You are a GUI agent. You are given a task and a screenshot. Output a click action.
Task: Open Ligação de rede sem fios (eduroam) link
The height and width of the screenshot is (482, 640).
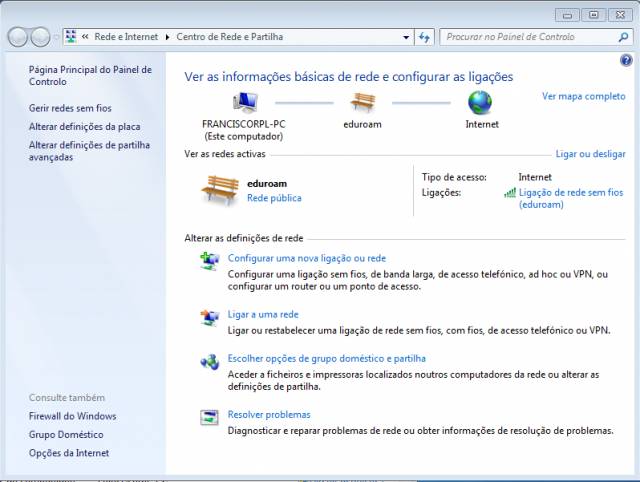[571, 198]
